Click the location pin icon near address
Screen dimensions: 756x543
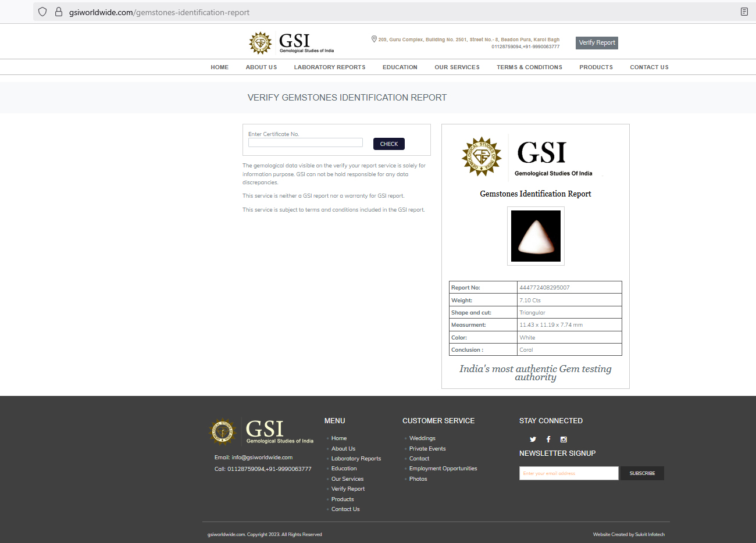click(374, 39)
